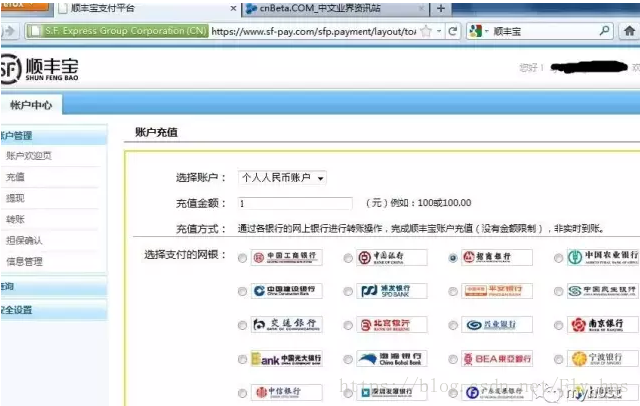Select the 中国农业银行 radio button
Image resolution: width=640 pixels, height=406 pixels.
558,258
